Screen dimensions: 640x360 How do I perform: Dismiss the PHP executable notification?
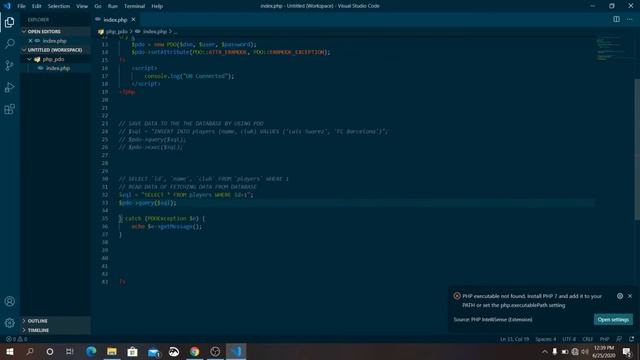click(630, 296)
